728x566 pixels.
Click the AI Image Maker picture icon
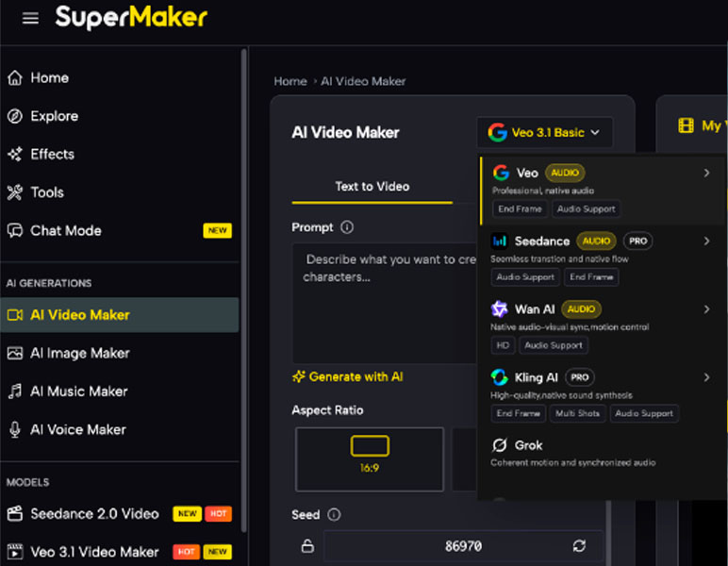[15, 354]
